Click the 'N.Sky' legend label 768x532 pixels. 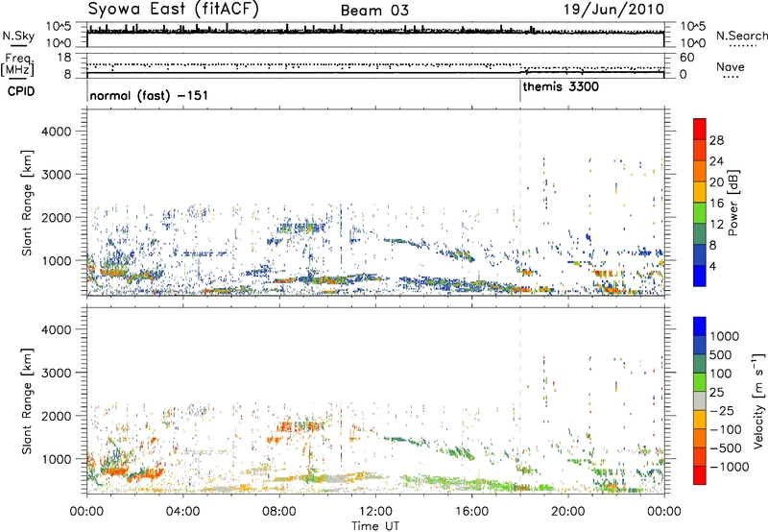(x=18, y=36)
